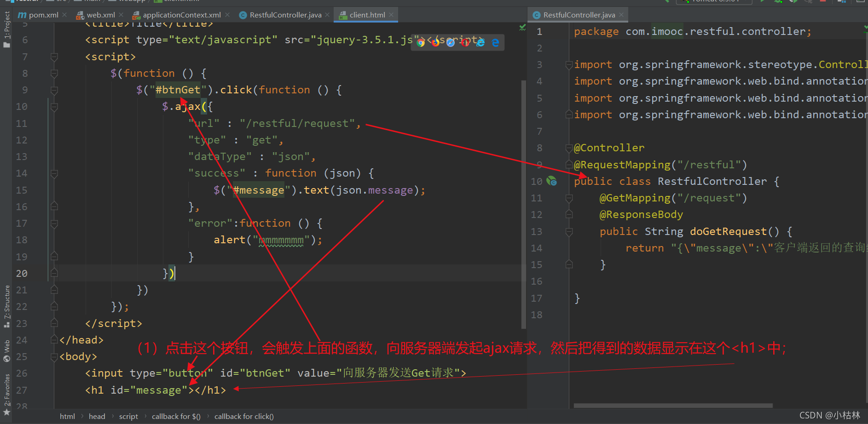Close the web.xml editor tab
Image resolution: width=868 pixels, height=424 pixels.
pyautogui.click(x=121, y=15)
